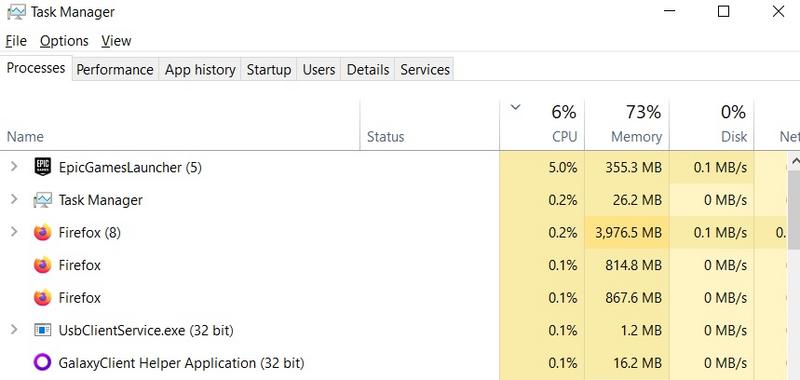The height and width of the screenshot is (380, 800).
Task: Expand the EpicGamesLauncher (5) process group
Action: (x=14, y=166)
